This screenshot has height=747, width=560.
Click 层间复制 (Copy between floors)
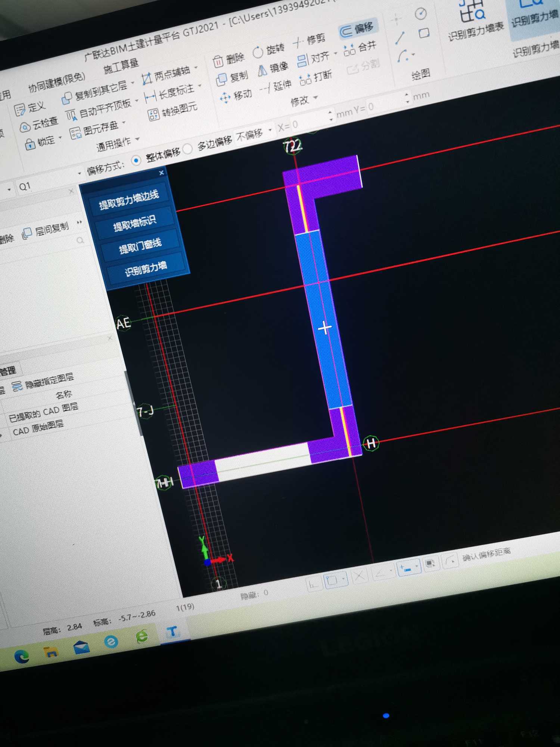(46, 230)
